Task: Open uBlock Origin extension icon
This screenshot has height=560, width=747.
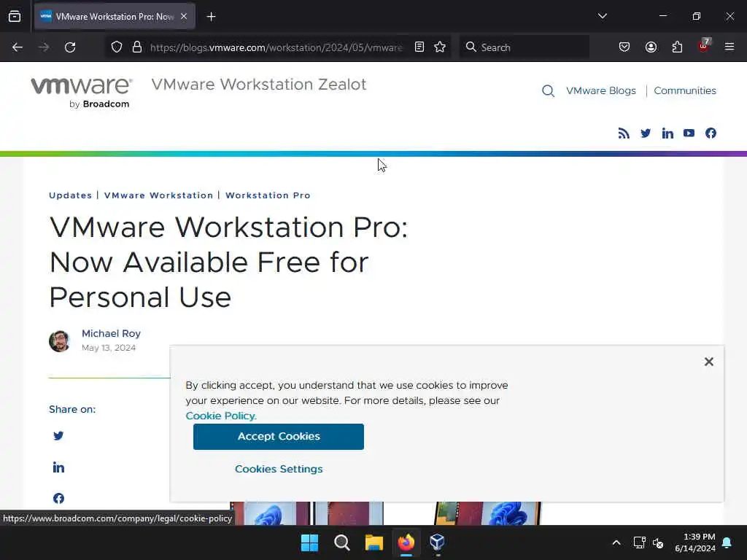Action: pos(704,46)
